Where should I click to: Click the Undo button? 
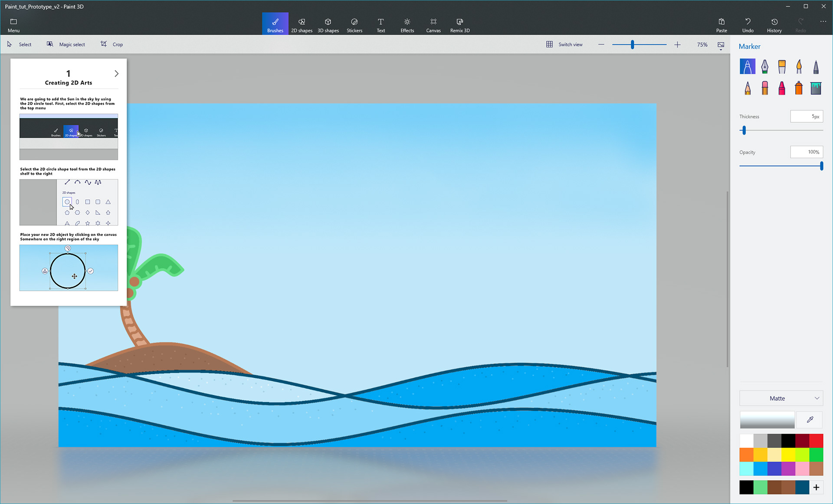click(748, 25)
